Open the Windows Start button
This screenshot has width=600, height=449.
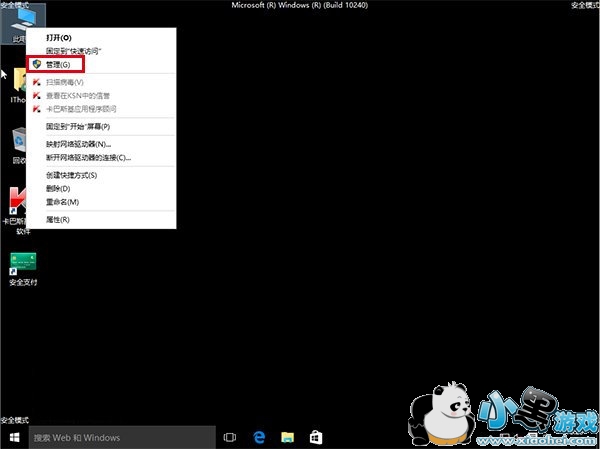[14, 437]
